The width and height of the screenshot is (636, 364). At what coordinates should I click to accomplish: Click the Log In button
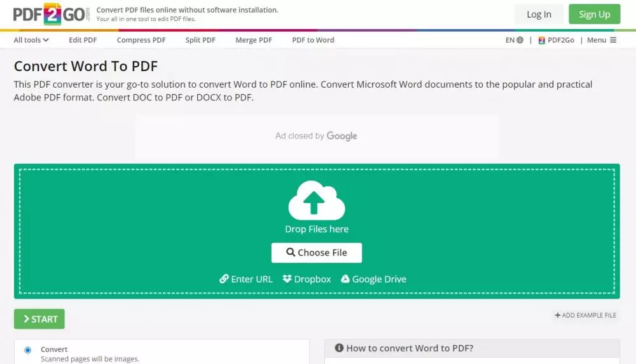[x=539, y=15]
